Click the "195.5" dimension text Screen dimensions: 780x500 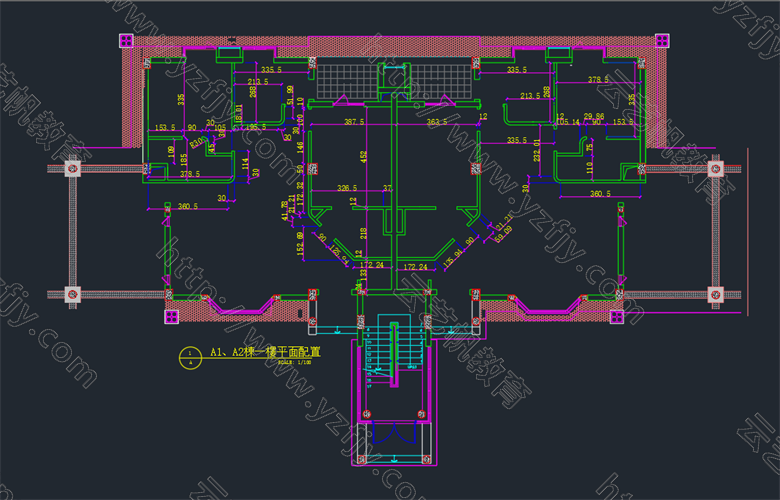[x=256, y=127]
